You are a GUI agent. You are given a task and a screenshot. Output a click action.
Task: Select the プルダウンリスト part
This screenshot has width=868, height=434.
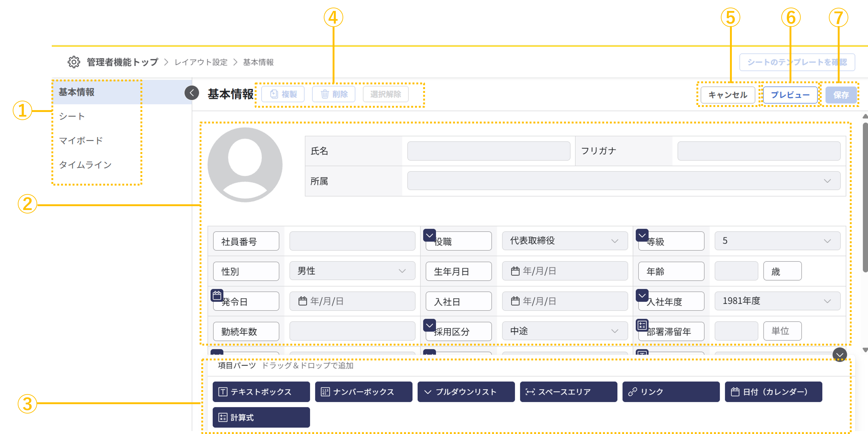pos(466,392)
